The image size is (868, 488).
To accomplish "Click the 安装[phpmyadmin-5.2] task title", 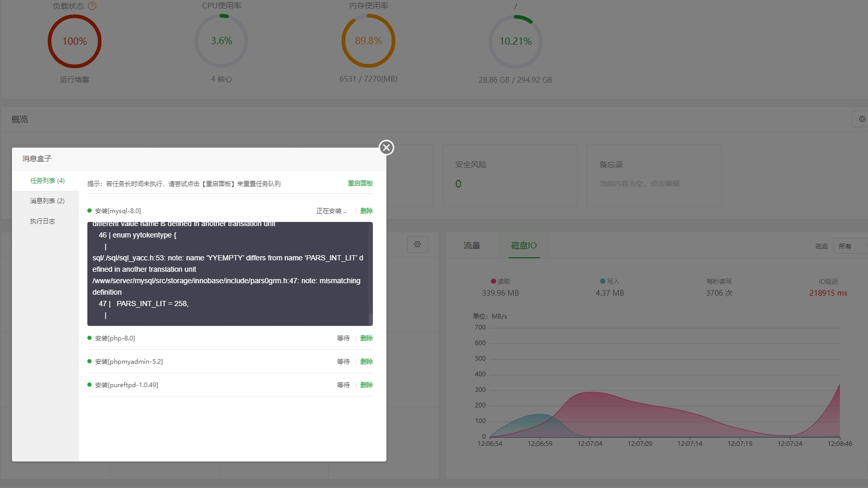I will tap(129, 362).
